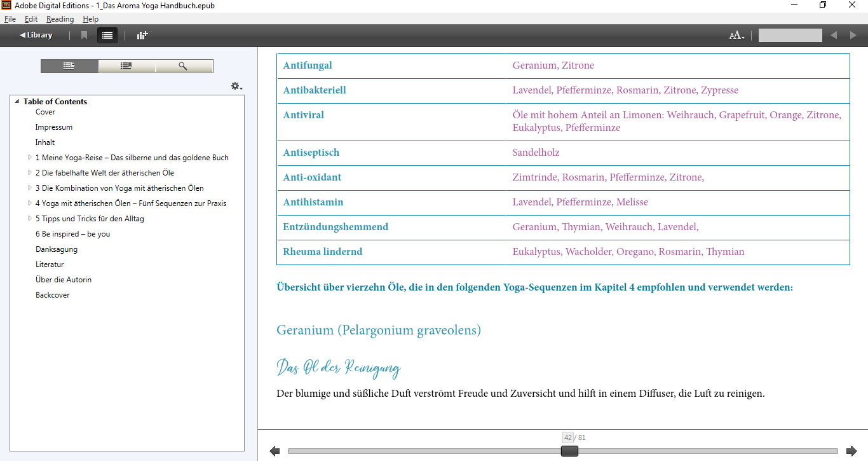
Task: Jump to Über die Autorin entry
Action: pos(64,280)
